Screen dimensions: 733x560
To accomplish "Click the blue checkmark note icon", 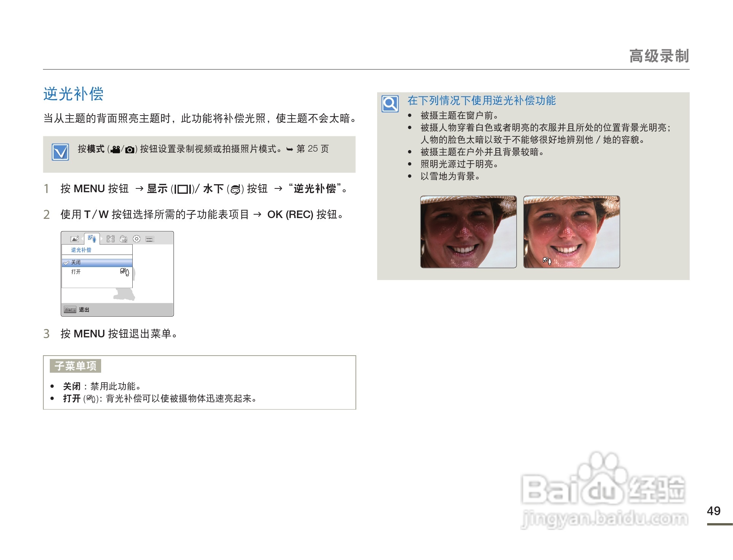I will tap(60, 152).
